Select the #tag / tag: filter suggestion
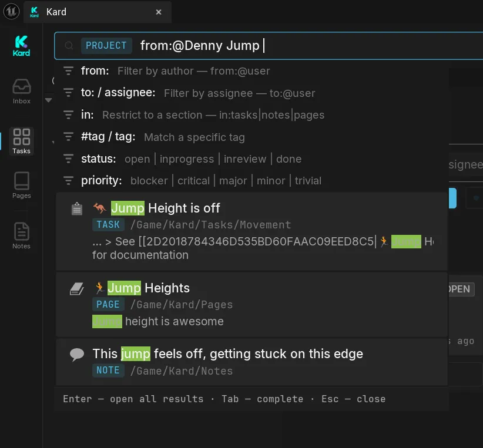 point(252,137)
